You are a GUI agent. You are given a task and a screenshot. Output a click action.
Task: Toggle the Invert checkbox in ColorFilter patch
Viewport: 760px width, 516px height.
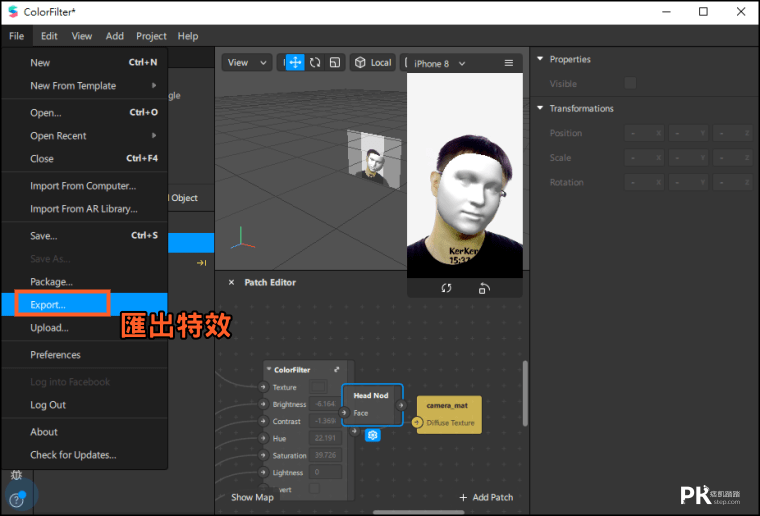point(315,488)
